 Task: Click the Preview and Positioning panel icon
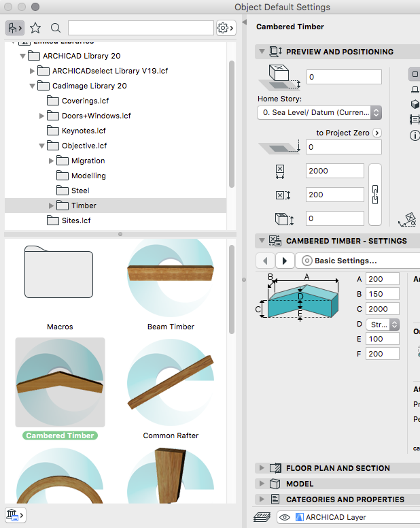(275, 52)
